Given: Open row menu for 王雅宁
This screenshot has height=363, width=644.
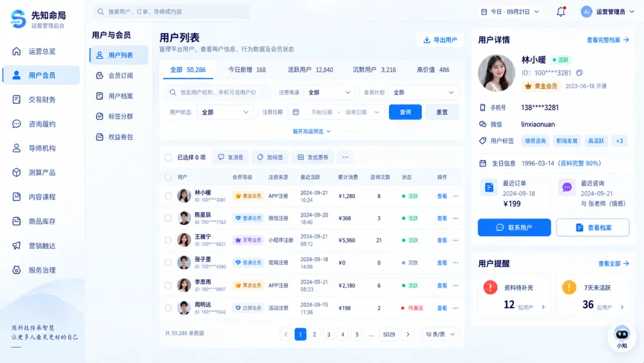Looking at the screenshot, I should [x=455, y=240].
